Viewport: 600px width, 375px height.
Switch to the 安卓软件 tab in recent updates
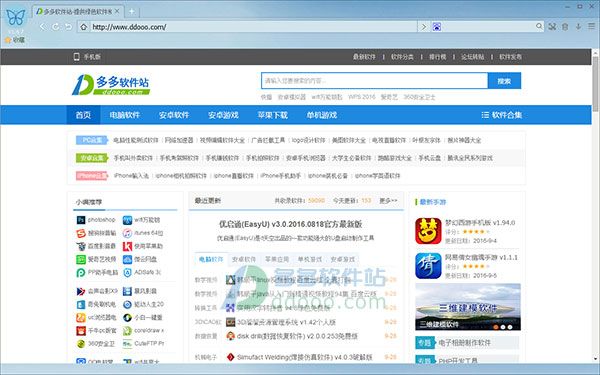coord(244,259)
